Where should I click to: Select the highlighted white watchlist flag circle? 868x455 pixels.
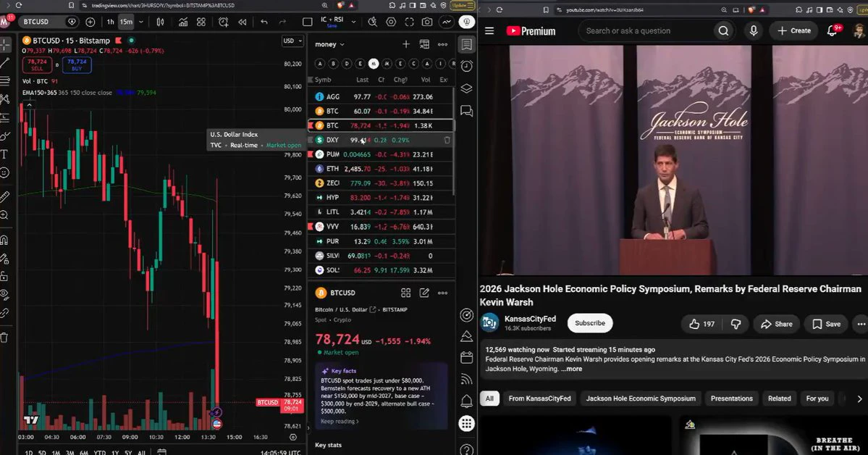[x=374, y=64]
